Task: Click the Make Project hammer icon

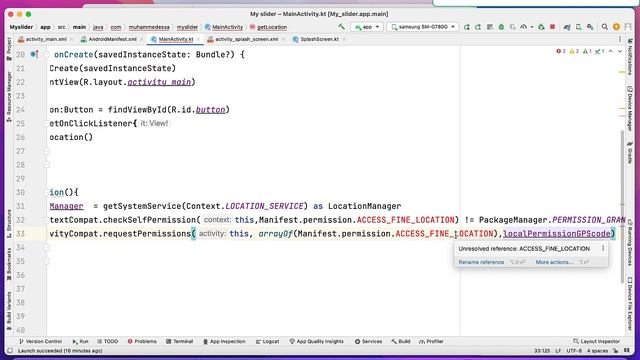Action: (x=341, y=27)
